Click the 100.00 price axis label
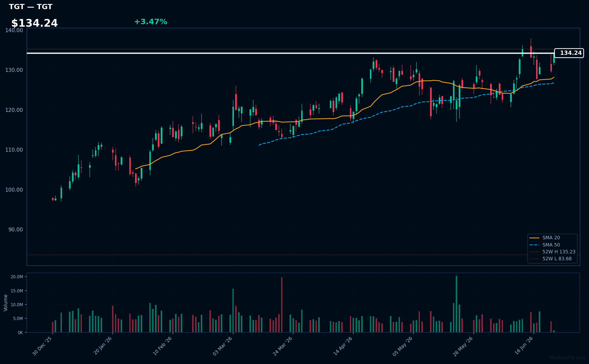The width and height of the screenshot is (589, 364). [14, 190]
